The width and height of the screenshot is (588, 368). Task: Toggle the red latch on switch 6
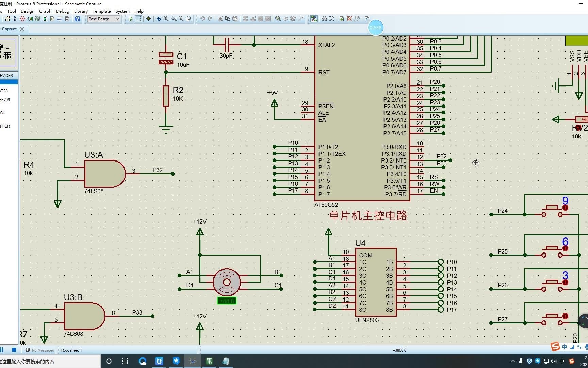[x=565, y=248]
